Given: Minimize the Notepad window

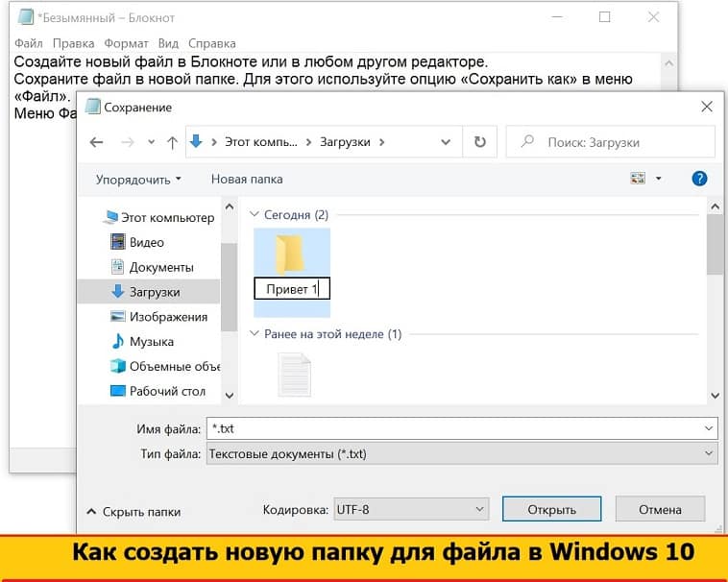Looking at the screenshot, I should tap(557, 17).
